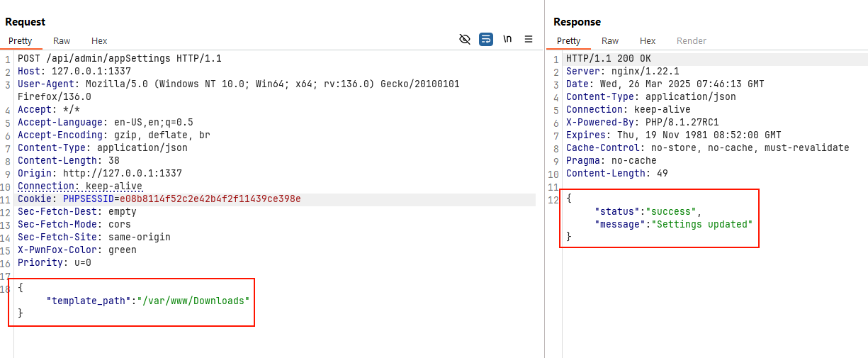
Task: Toggle the line wrap icon in Request
Action: 486,39
